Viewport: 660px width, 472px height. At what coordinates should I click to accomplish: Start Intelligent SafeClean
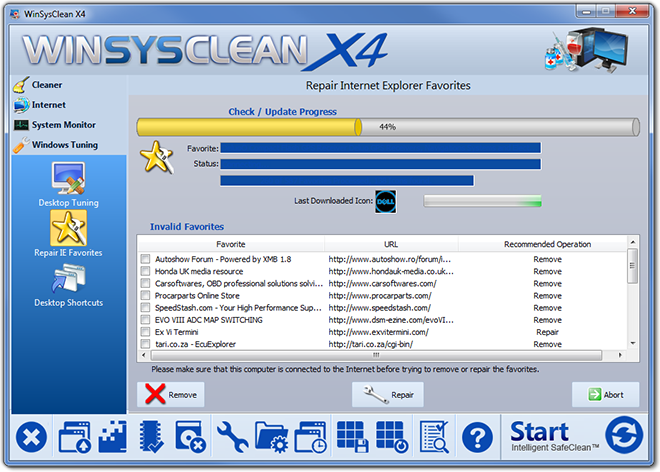pos(554,437)
